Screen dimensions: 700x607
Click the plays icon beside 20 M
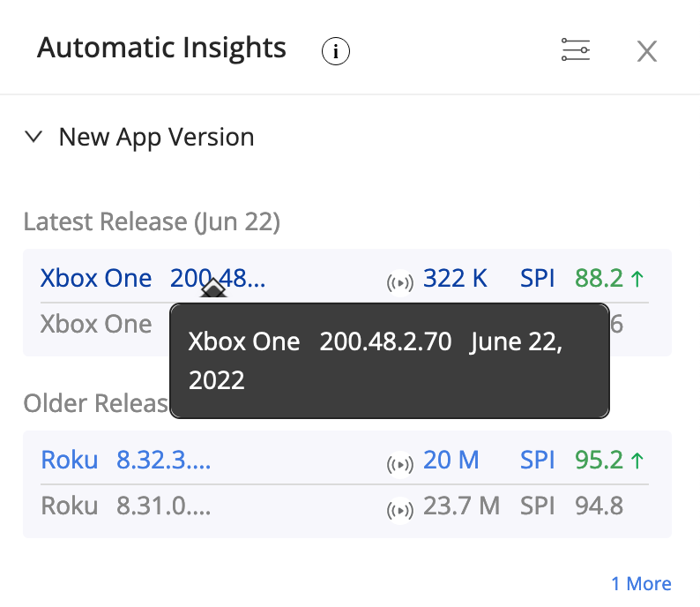click(400, 463)
